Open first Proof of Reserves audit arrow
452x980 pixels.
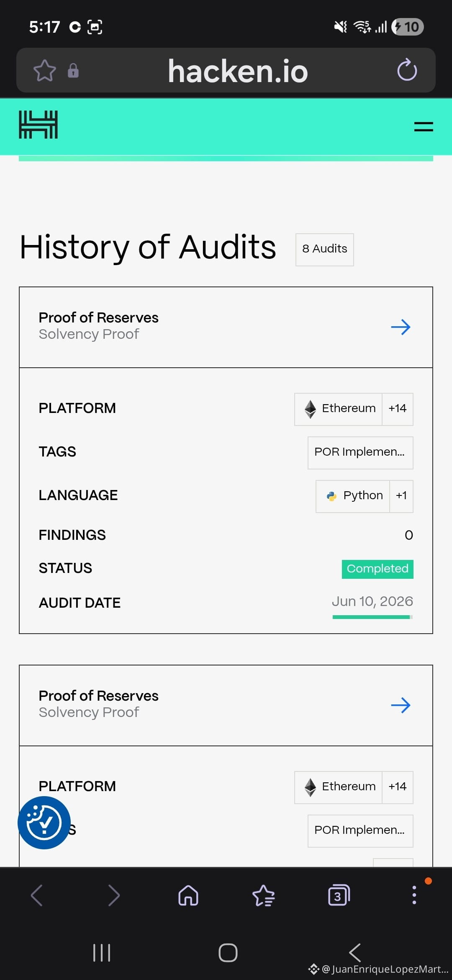coord(401,327)
